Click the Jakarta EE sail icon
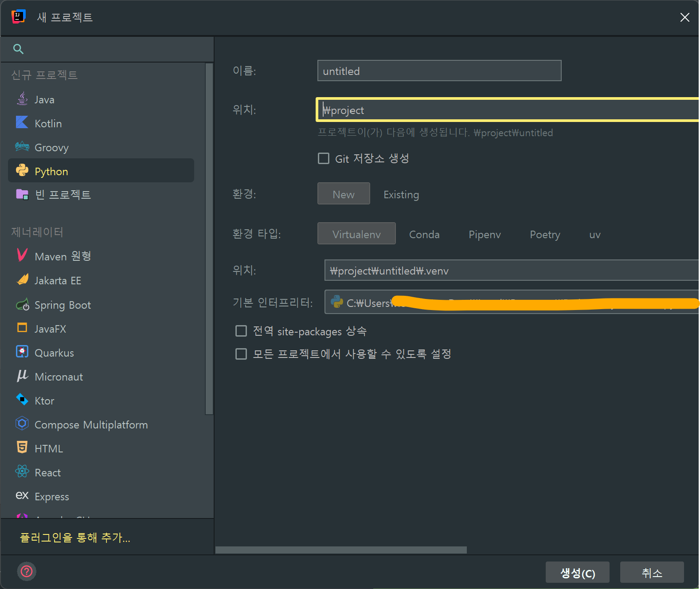The height and width of the screenshot is (589, 700). [22, 279]
